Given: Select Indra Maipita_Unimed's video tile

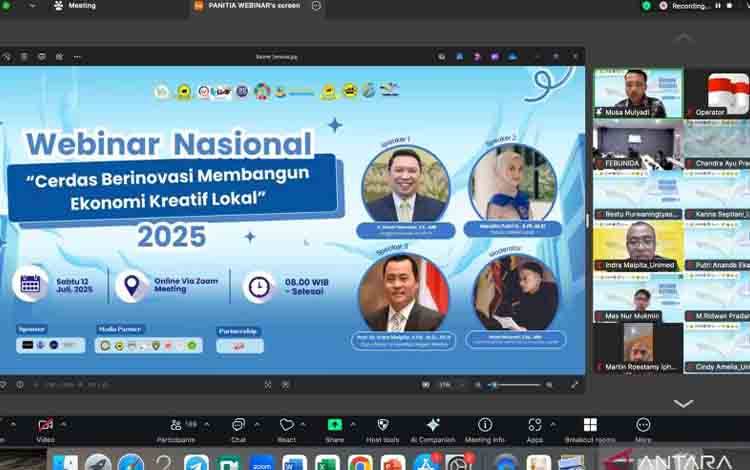Looking at the screenshot, I should tap(638, 246).
